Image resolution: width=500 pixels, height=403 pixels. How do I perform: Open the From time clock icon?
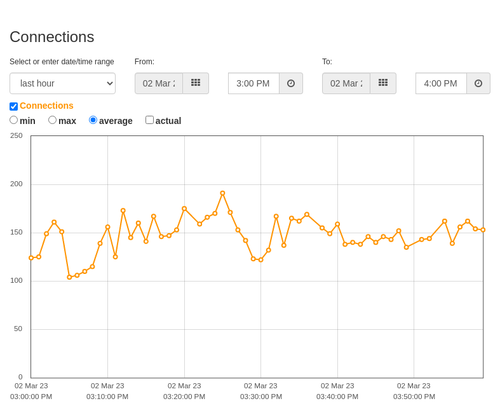click(291, 83)
